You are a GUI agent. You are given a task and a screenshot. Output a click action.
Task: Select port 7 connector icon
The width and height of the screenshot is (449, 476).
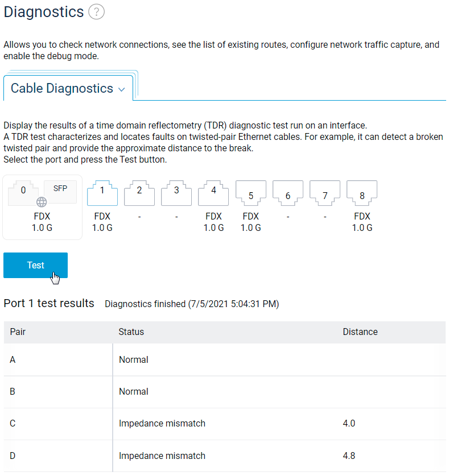pyautogui.click(x=324, y=193)
